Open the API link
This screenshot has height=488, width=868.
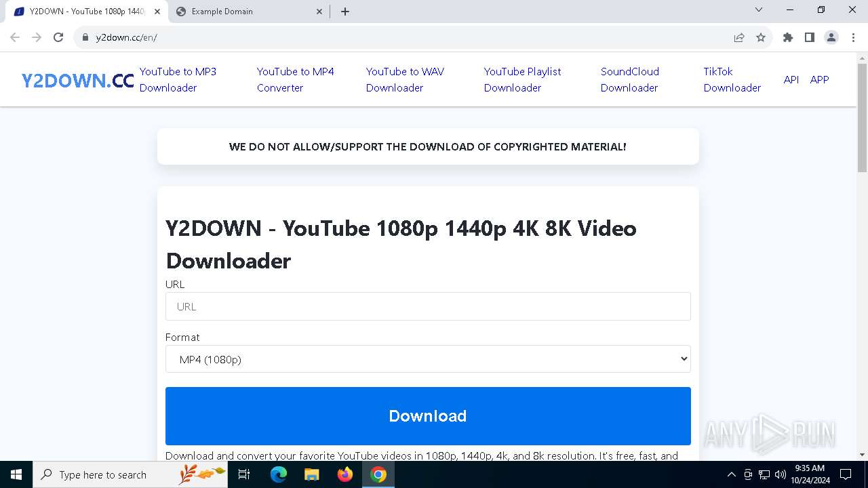pos(791,79)
